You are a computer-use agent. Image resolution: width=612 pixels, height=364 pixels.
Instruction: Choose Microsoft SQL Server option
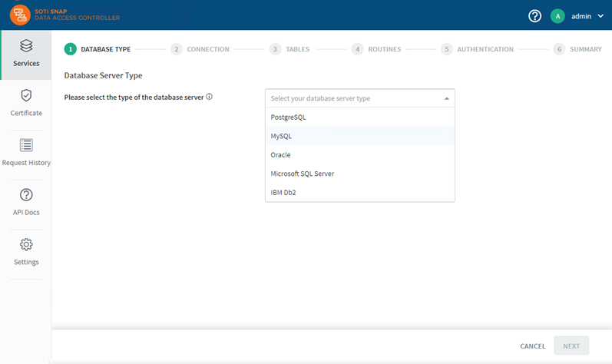pyautogui.click(x=359, y=174)
